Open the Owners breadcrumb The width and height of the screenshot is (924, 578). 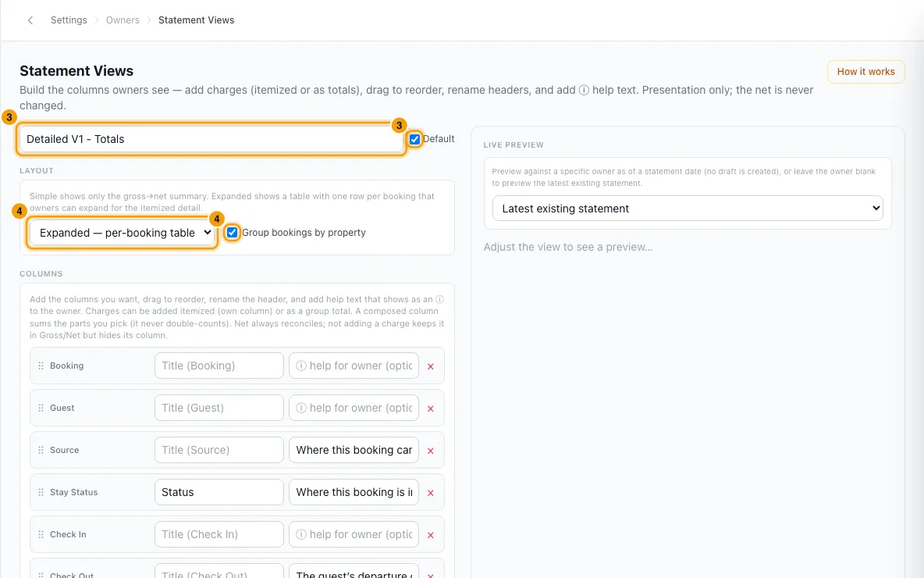(x=123, y=20)
